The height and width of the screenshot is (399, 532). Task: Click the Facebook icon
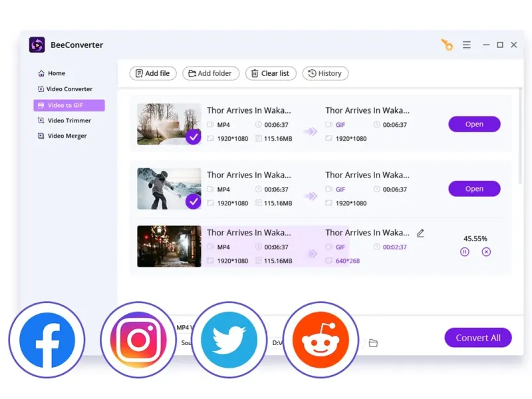(x=47, y=340)
